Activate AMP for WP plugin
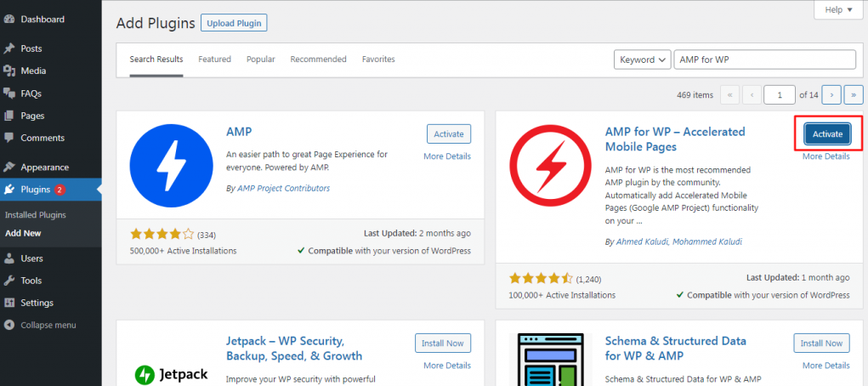The image size is (868, 386). pyautogui.click(x=827, y=134)
